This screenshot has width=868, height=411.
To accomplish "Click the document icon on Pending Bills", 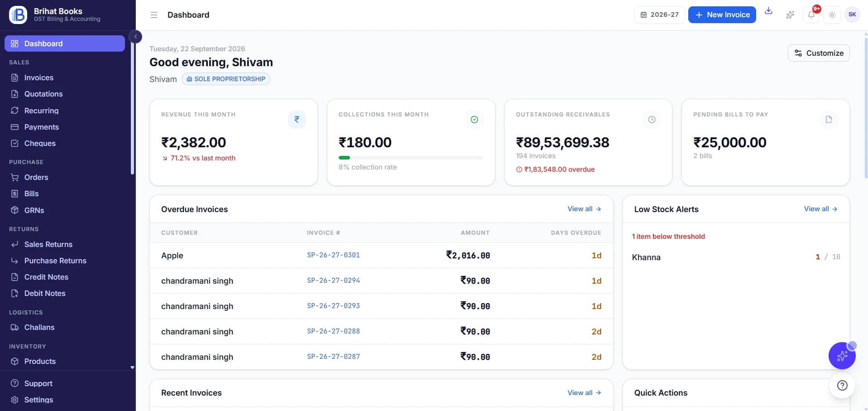I will click(x=829, y=120).
